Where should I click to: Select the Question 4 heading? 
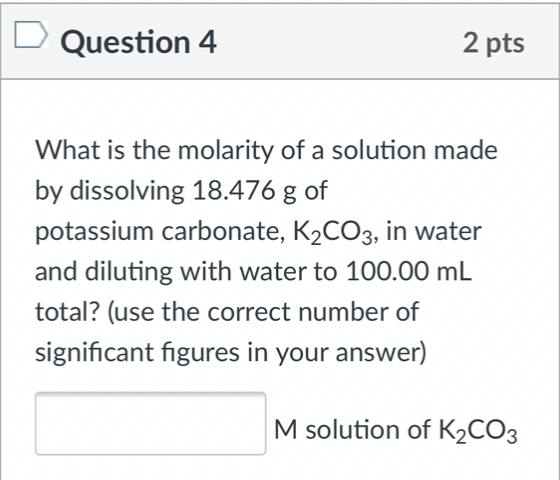[139, 42]
